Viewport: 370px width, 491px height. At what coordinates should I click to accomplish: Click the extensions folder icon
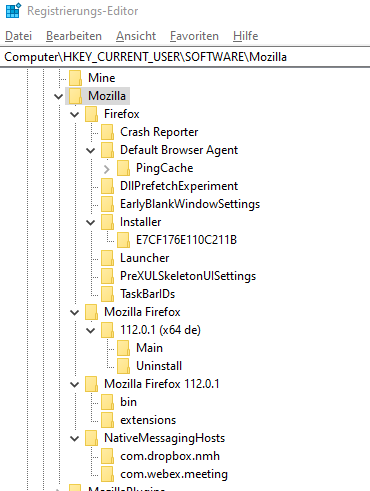coord(107,420)
